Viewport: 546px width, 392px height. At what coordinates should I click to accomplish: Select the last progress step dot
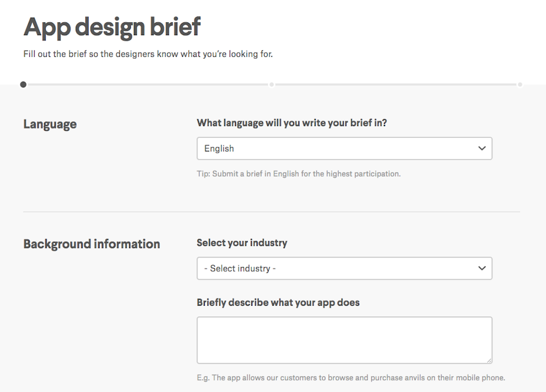[x=520, y=85]
